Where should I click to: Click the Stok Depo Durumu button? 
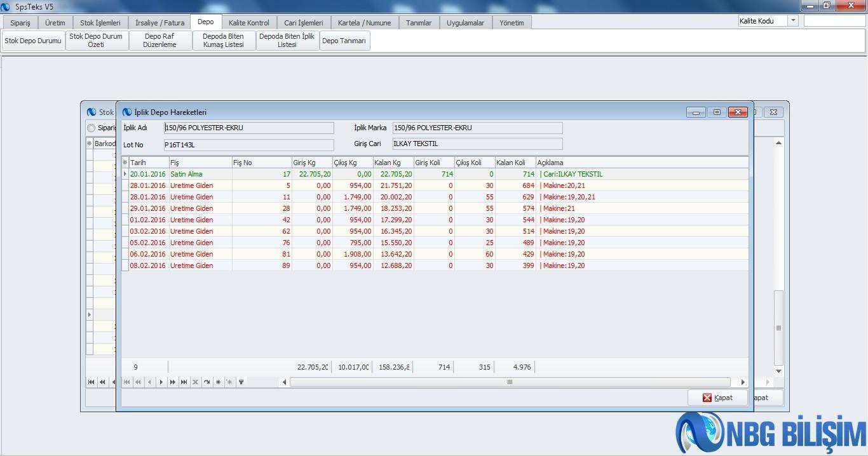[33, 41]
